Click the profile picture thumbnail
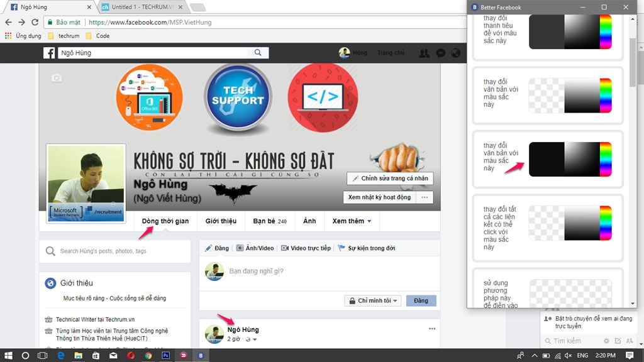Image resolution: width=644 pixels, height=362 pixels. pos(86,183)
